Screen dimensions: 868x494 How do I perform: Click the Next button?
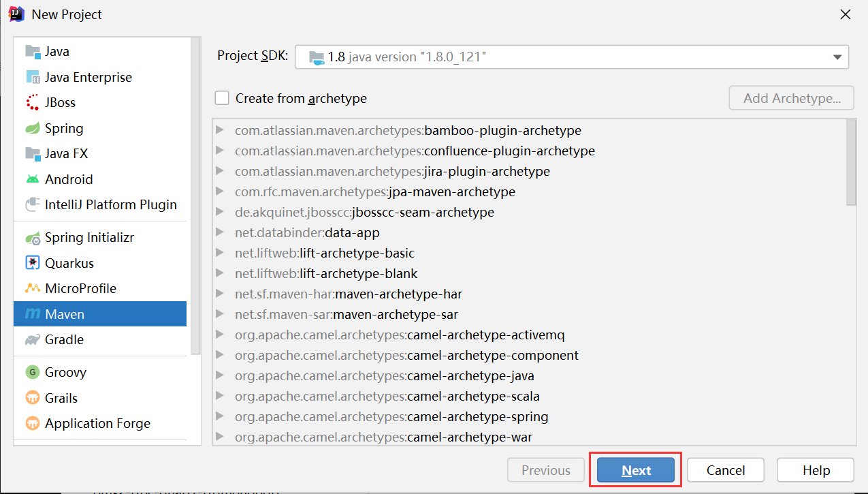pyautogui.click(x=636, y=470)
